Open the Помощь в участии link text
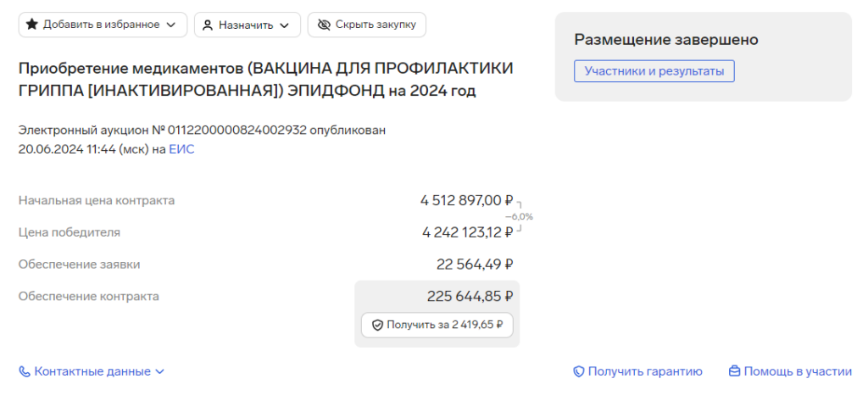Viewport: 868px width, 401px height. (798, 371)
